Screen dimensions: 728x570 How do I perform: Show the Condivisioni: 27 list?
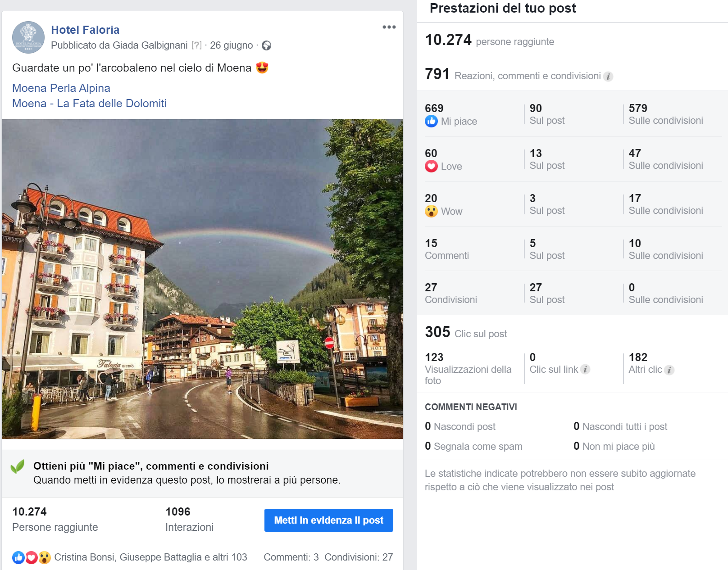[359, 557]
